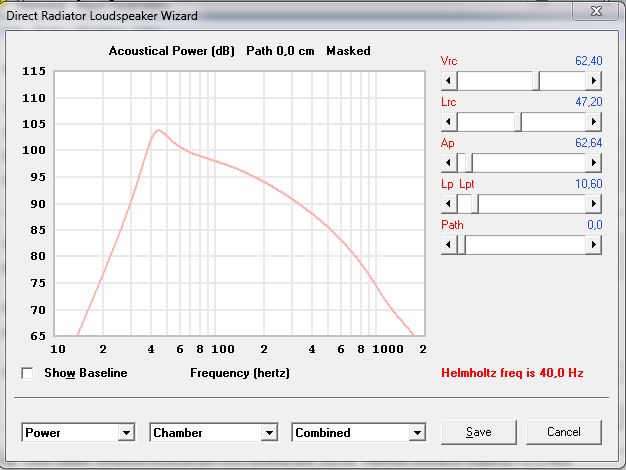The image size is (626, 470).
Task: Click the Lrc slider thumb
Action: (x=518, y=121)
